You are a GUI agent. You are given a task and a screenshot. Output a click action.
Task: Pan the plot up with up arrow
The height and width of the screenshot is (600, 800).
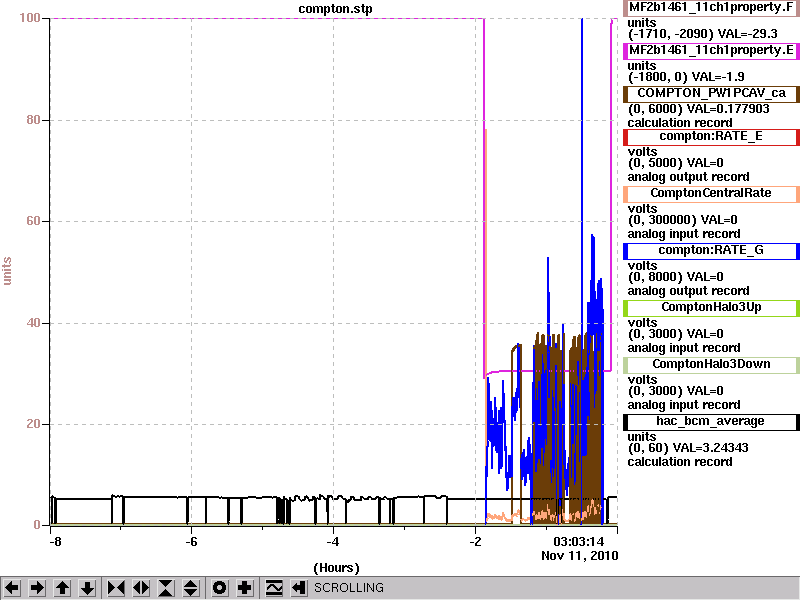(62, 588)
